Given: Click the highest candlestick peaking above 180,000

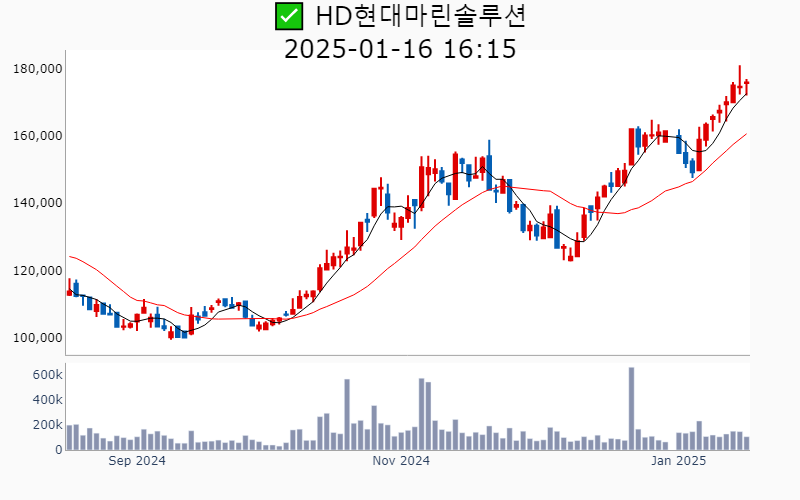Looking at the screenshot, I should pos(740,80).
